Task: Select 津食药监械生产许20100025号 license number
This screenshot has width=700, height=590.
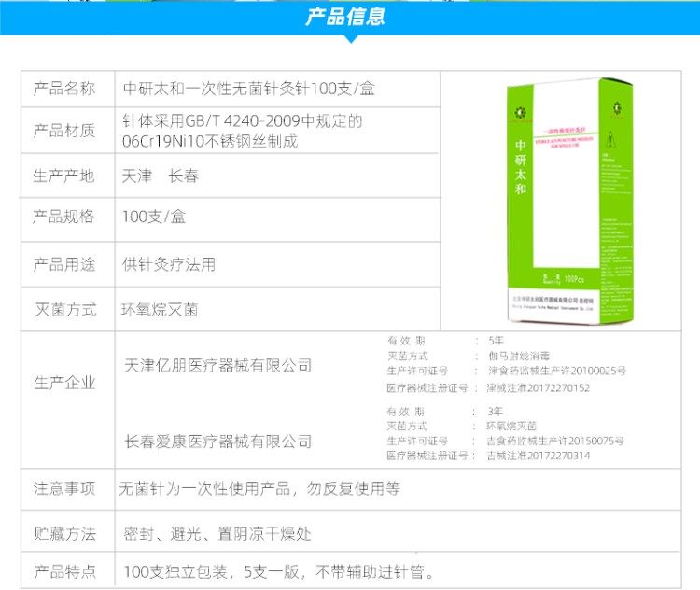Action: [556, 371]
